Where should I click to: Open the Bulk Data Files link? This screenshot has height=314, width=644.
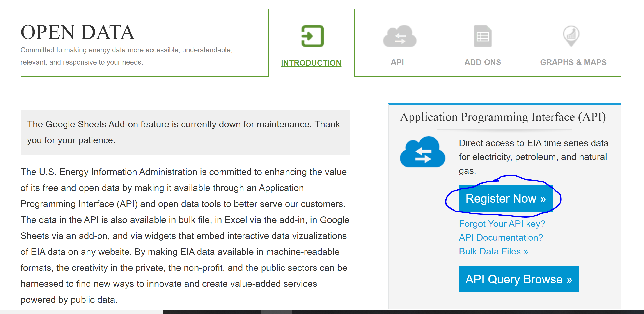coord(493,251)
